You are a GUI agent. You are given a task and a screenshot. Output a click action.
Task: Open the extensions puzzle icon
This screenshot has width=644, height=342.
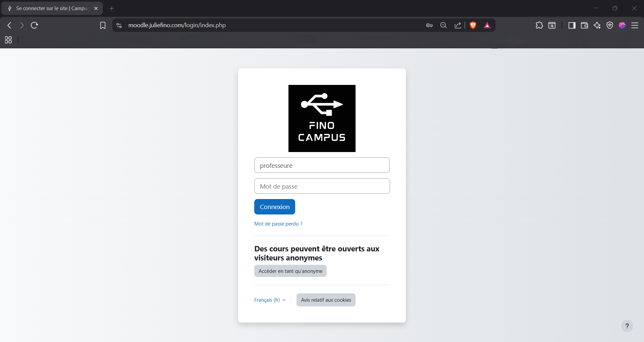coord(539,25)
